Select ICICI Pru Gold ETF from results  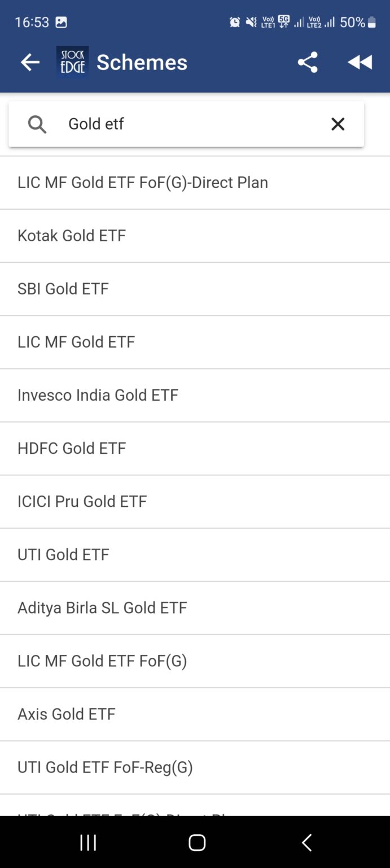pyautogui.click(x=82, y=501)
